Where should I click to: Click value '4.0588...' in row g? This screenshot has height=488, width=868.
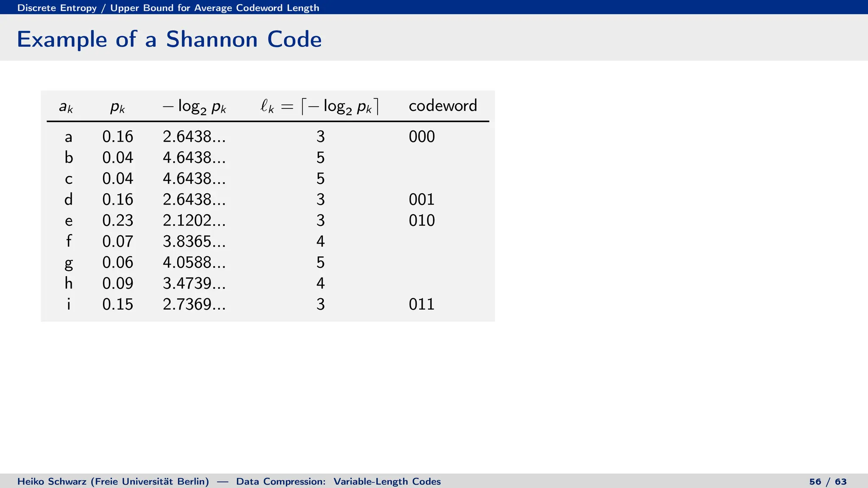point(195,262)
